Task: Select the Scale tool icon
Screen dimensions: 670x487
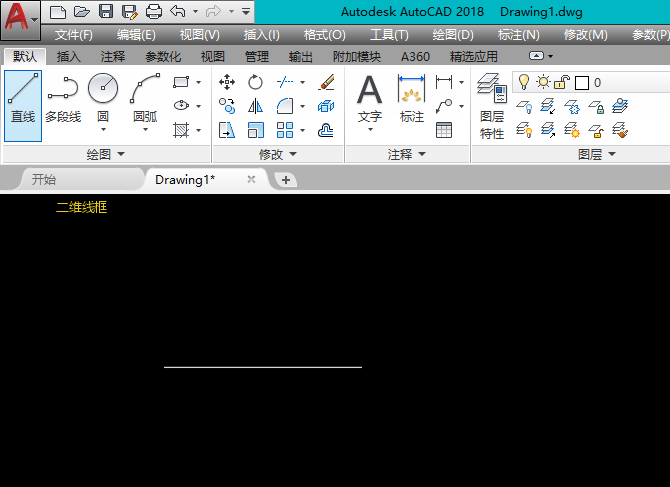Action: pos(255,130)
